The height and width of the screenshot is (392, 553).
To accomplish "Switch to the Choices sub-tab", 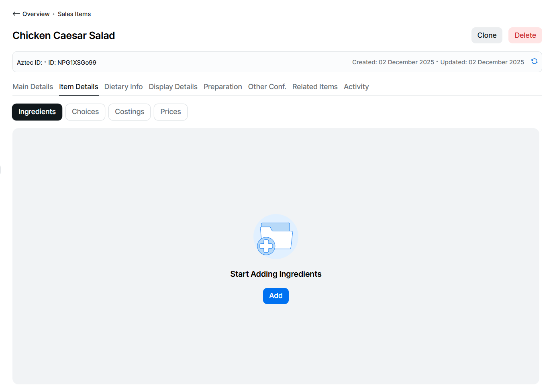I will click(85, 112).
